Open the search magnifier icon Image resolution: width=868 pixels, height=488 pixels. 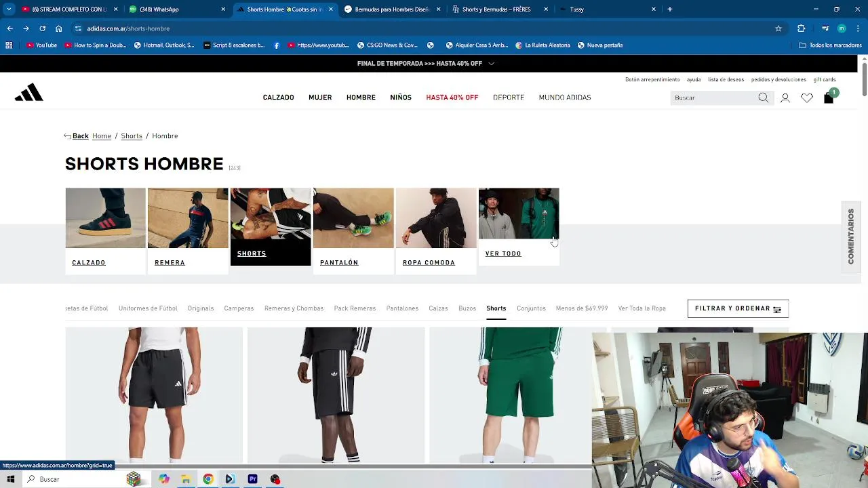764,98
